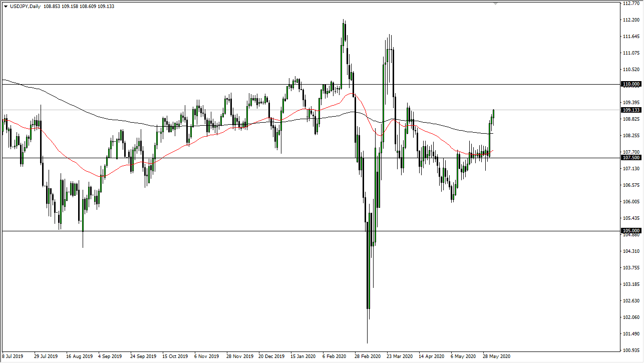Click the 108.853 open price value
The height and width of the screenshot is (363, 644).
click(x=52, y=7)
